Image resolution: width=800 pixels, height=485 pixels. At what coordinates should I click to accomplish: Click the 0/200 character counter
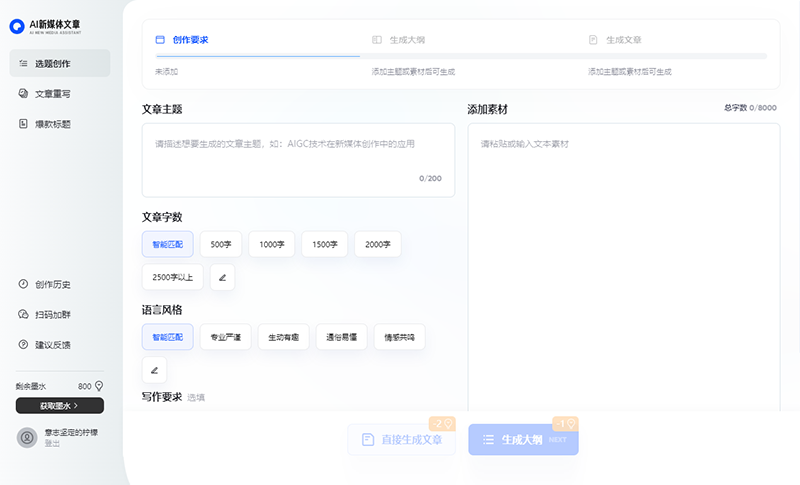[x=430, y=178]
